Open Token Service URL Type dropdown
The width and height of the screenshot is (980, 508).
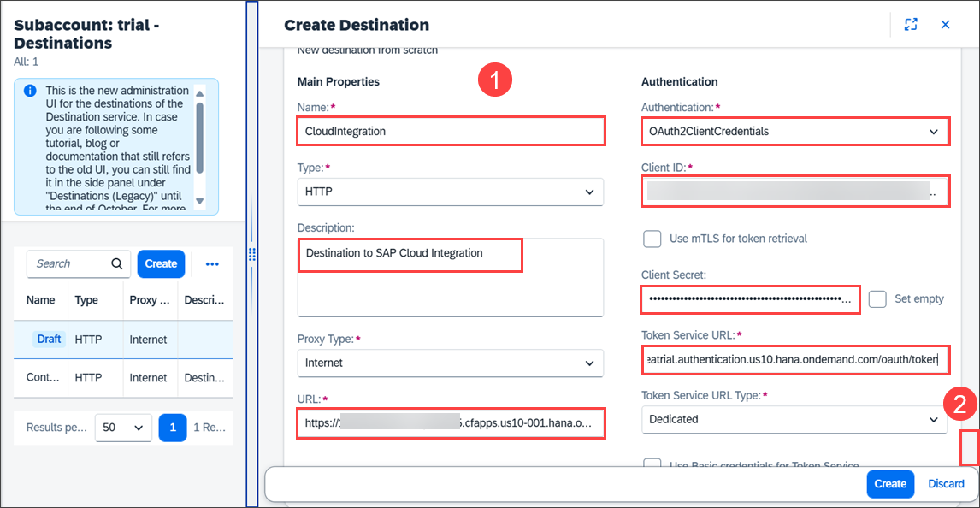pyautogui.click(x=794, y=419)
